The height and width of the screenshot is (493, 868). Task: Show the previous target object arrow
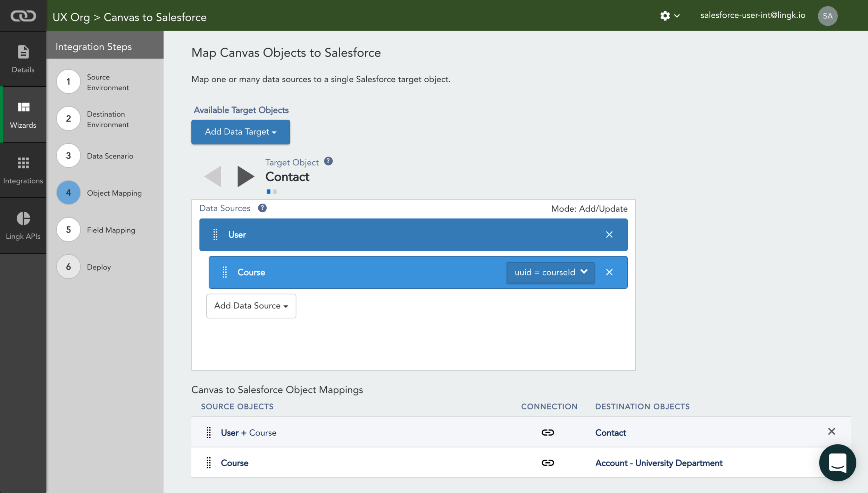click(x=213, y=176)
